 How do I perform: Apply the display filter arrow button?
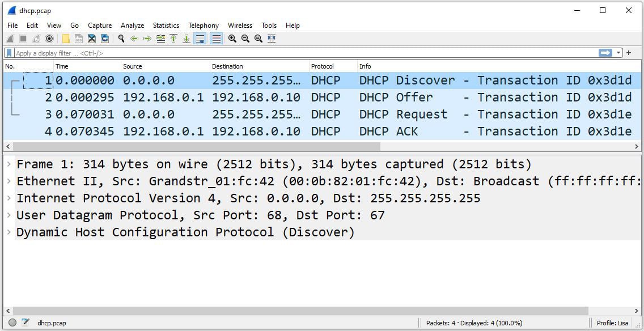(x=605, y=53)
